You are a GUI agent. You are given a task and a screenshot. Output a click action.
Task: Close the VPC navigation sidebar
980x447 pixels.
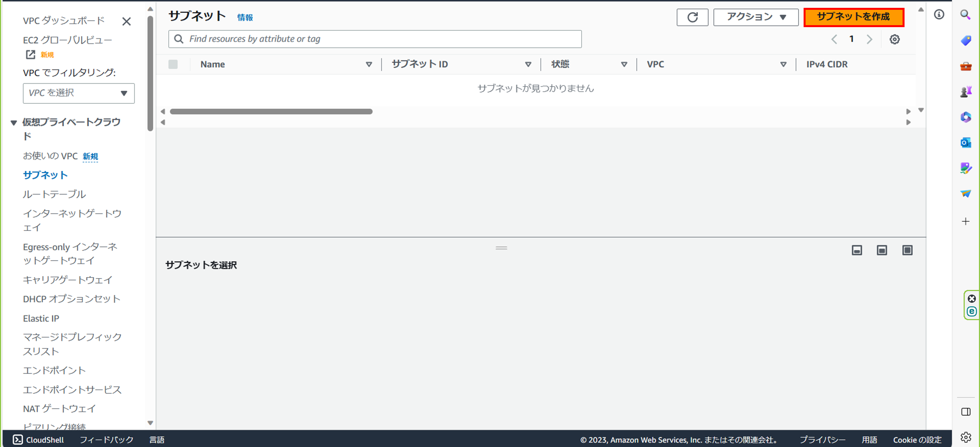[x=126, y=21]
